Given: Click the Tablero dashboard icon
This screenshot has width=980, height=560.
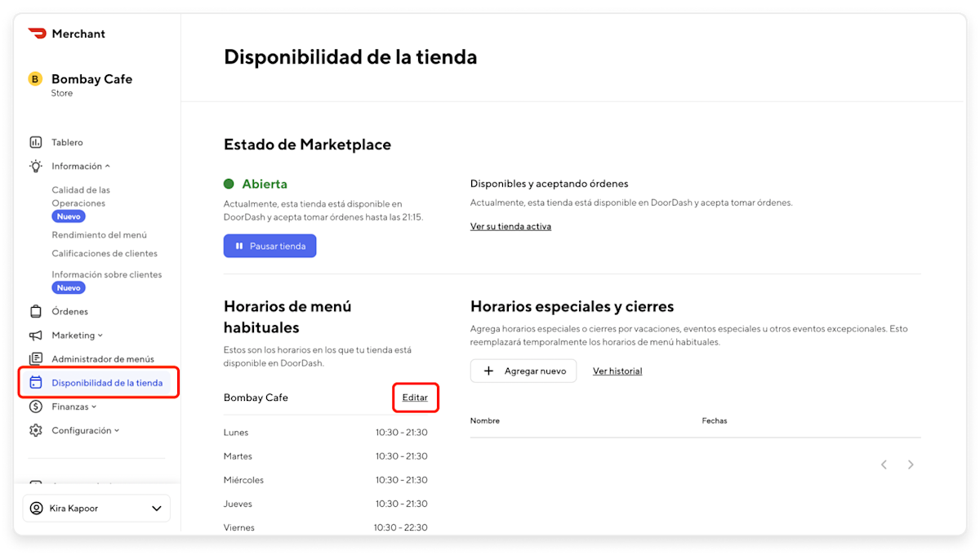Looking at the screenshot, I should [35, 142].
